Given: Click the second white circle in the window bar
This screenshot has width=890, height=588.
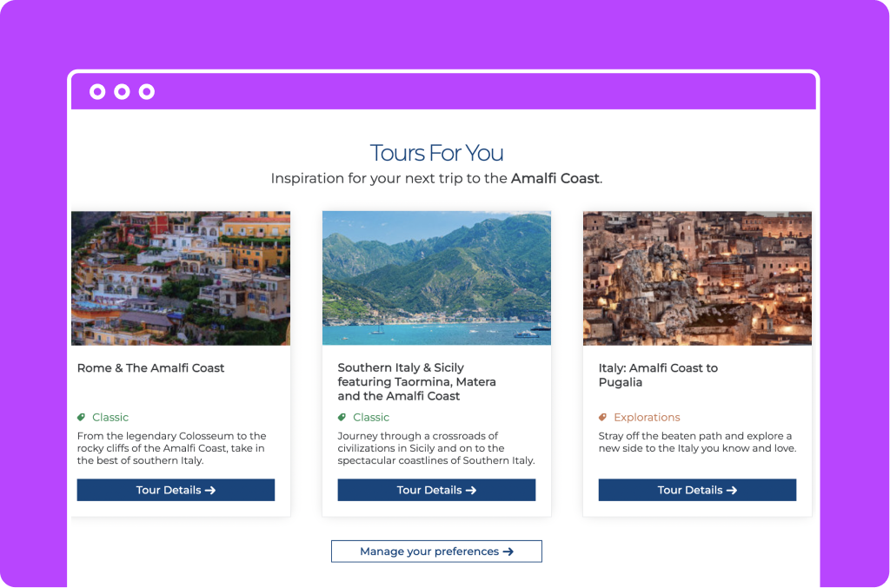Looking at the screenshot, I should tap(122, 91).
